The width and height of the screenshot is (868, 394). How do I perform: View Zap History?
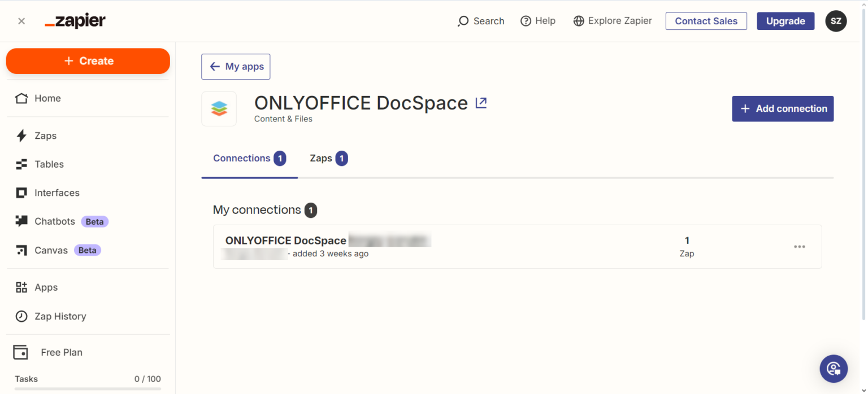coord(61,316)
